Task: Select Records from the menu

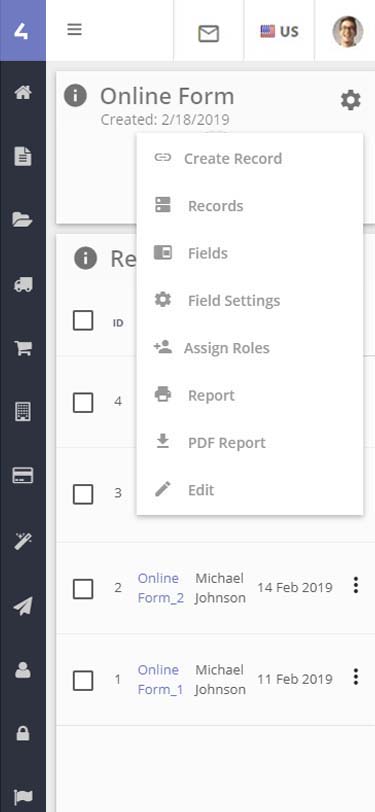Action: pos(250,206)
